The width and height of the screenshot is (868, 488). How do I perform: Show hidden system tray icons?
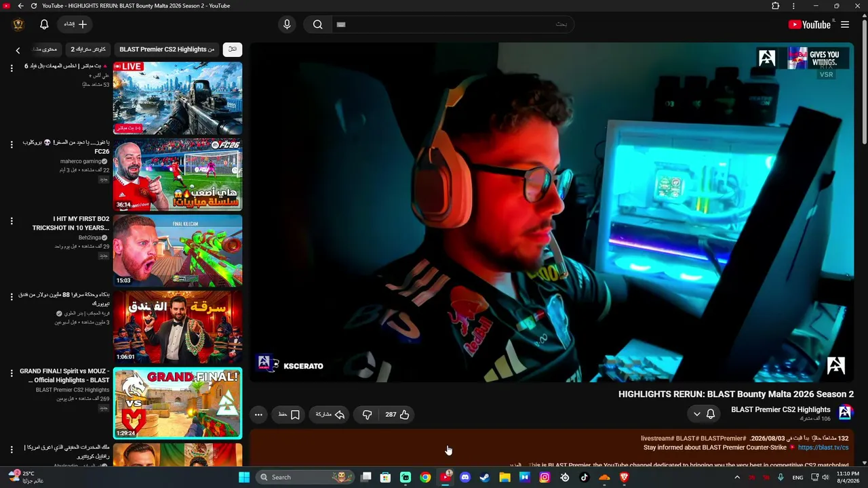[x=737, y=477]
